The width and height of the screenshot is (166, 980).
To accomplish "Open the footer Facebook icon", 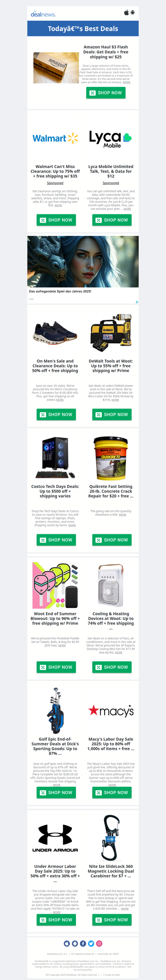I will pyautogui.click(x=83, y=944).
